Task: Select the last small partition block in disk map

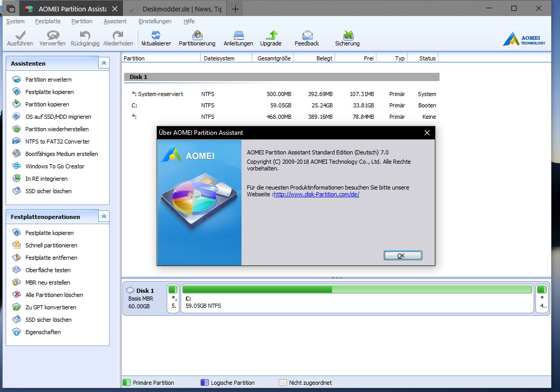Action: 542,299
